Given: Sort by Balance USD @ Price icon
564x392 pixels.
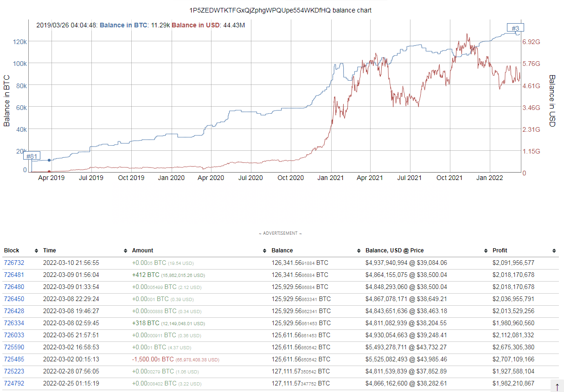Looking at the screenshot, I should point(486,251).
